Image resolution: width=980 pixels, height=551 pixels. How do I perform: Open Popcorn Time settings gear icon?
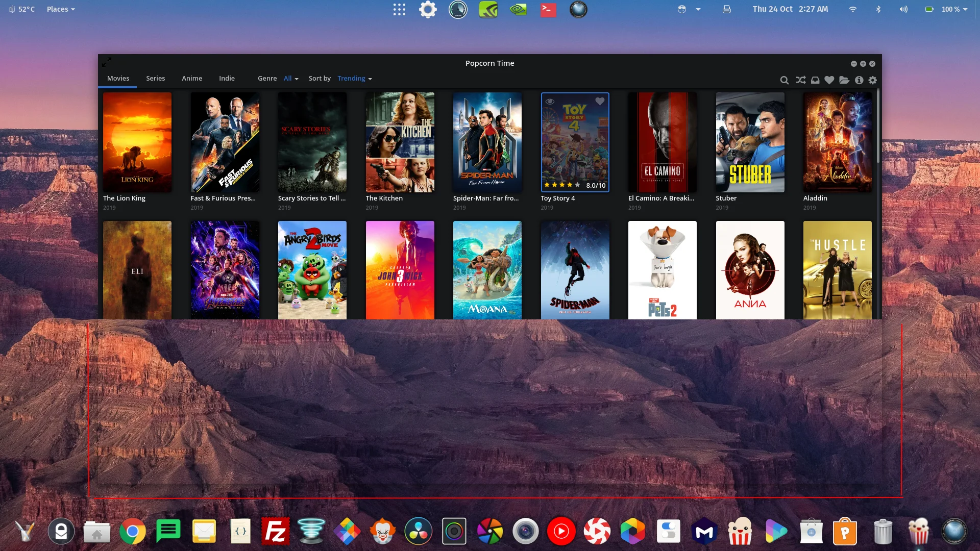click(873, 80)
